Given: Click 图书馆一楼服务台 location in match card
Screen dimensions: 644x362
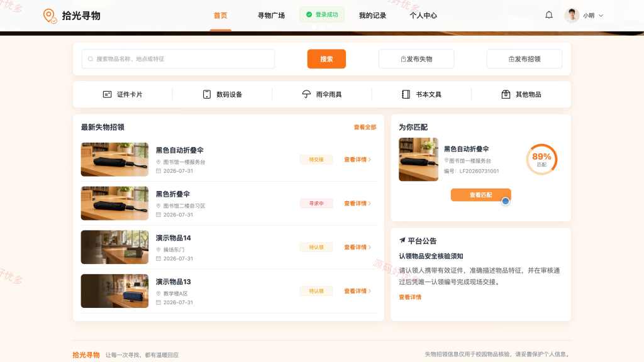Looking at the screenshot, I should [x=470, y=161].
